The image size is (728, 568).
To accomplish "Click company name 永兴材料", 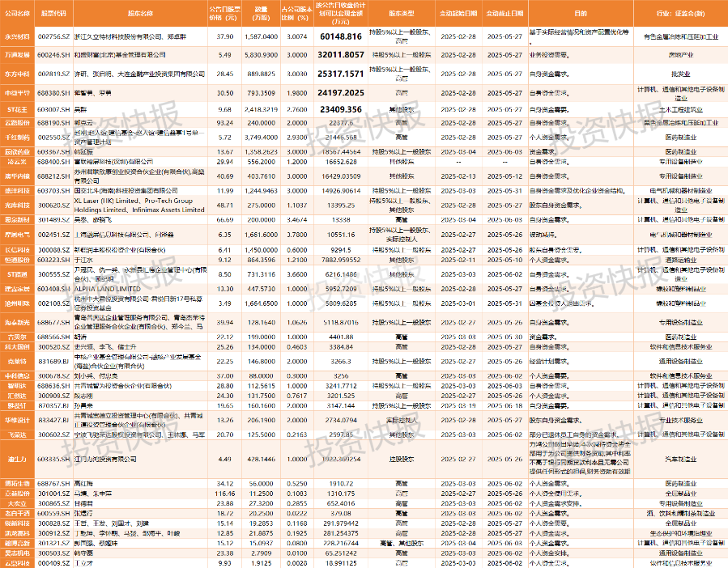I will tap(18, 36).
